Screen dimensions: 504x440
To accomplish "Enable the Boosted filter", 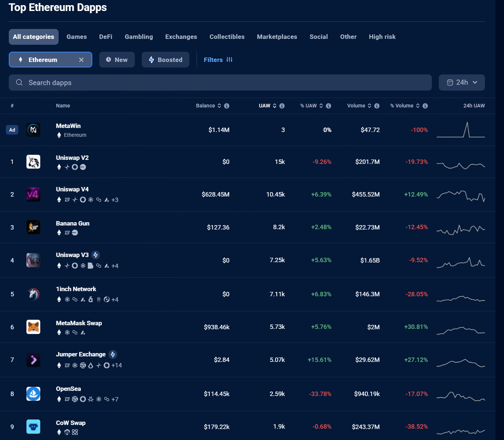I will (x=165, y=59).
